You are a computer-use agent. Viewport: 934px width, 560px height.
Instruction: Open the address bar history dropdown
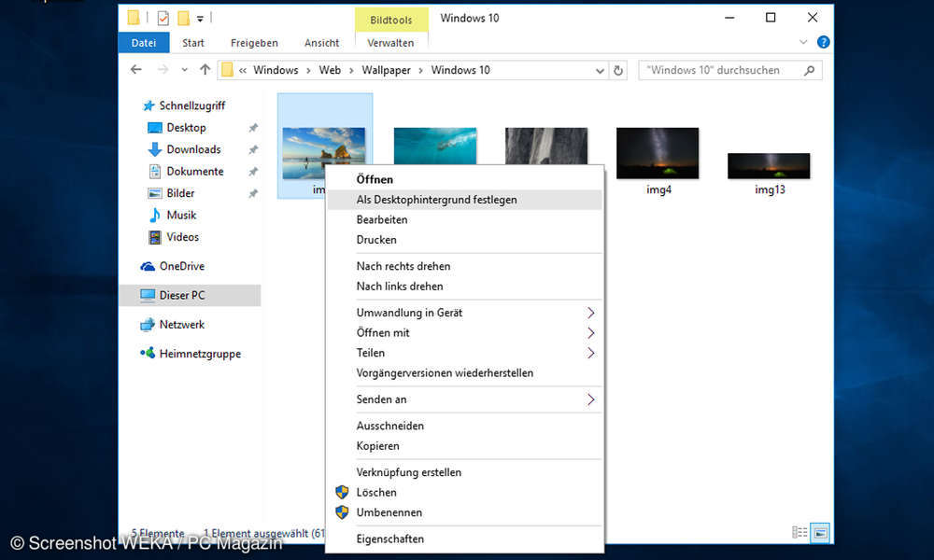tap(599, 70)
